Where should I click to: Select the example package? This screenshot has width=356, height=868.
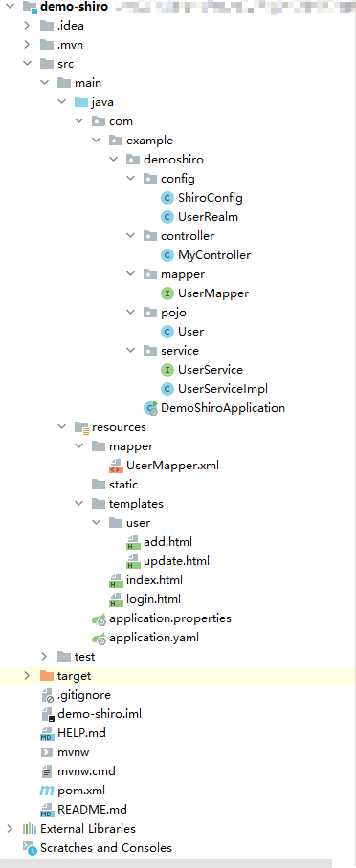coord(149,141)
